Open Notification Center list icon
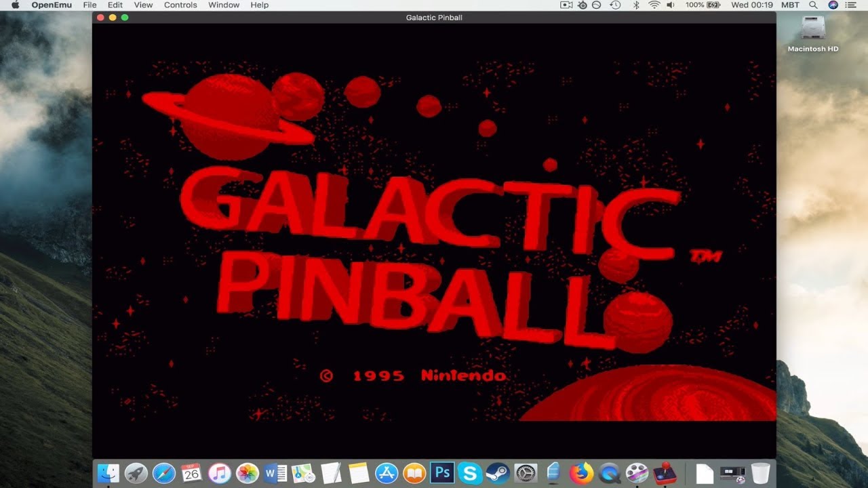 [851, 5]
